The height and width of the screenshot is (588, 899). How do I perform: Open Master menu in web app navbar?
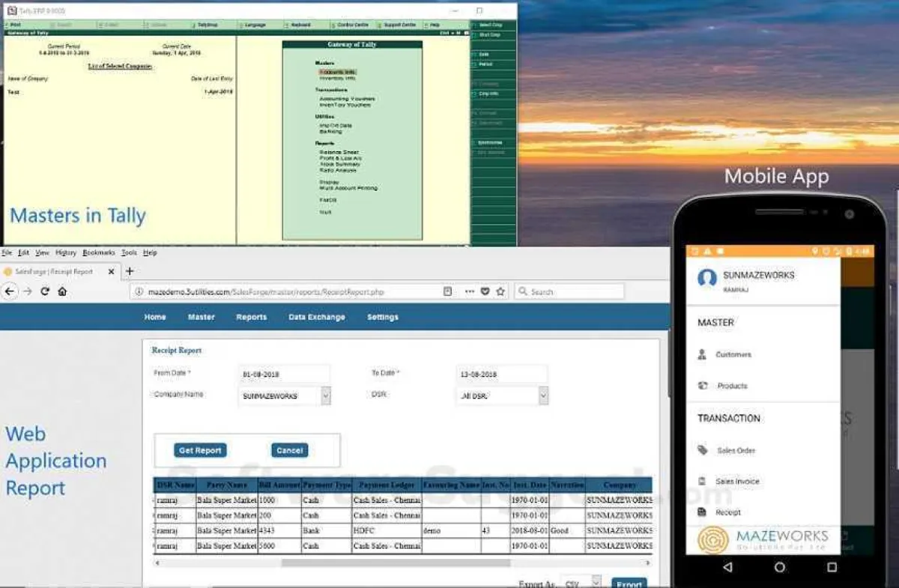click(202, 317)
